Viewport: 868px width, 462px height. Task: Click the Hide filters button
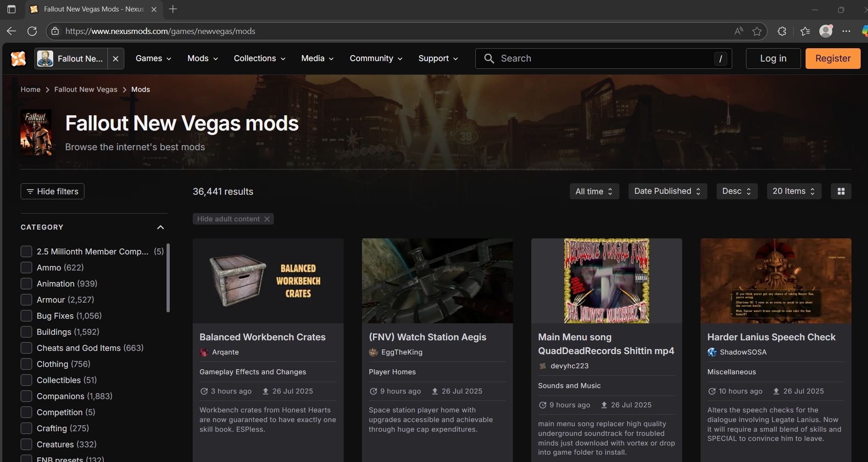(52, 192)
